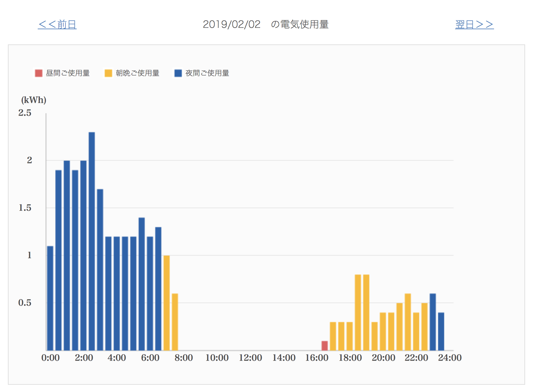Click the blue 夜間ご使用量 legend swatch
Screen dimensions: 533x392
point(178,73)
